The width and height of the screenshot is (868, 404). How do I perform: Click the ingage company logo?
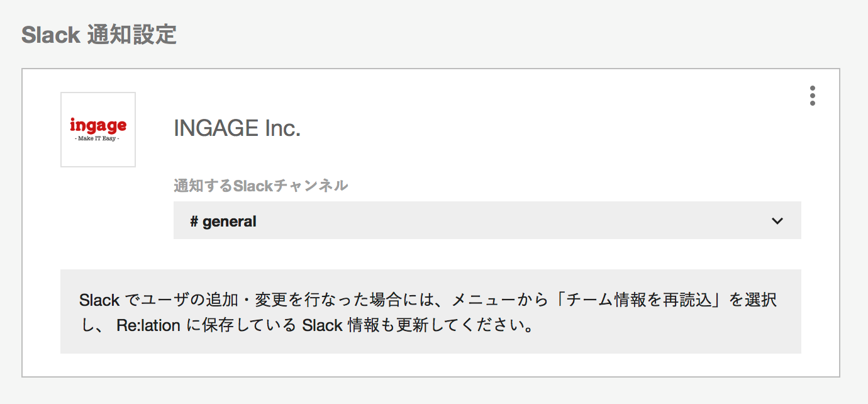[x=98, y=130]
